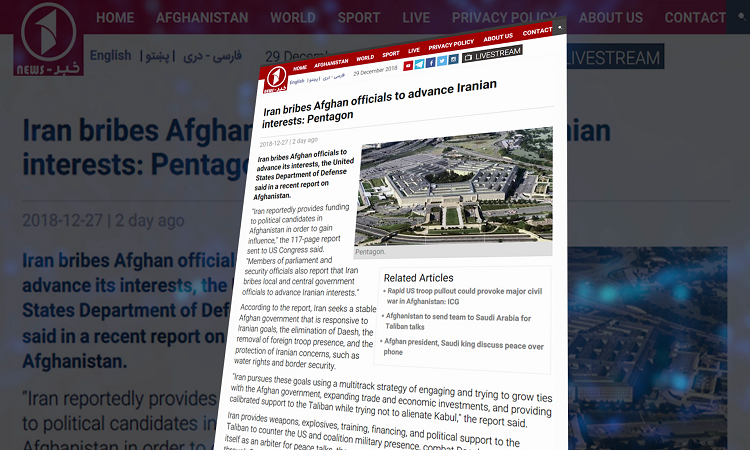Click background paragraph 'Iran reportedly provides'
Viewport: 750px width, 450px height.
click(120, 421)
